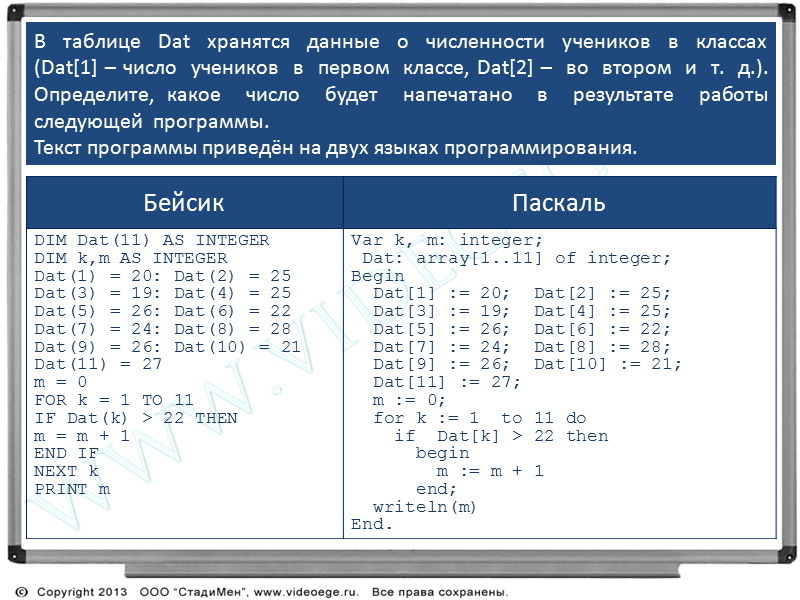The height and width of the screenshot is (600, 800).
Task: Click the 'Бейсик' column header
Action: [x=184, y=203]
